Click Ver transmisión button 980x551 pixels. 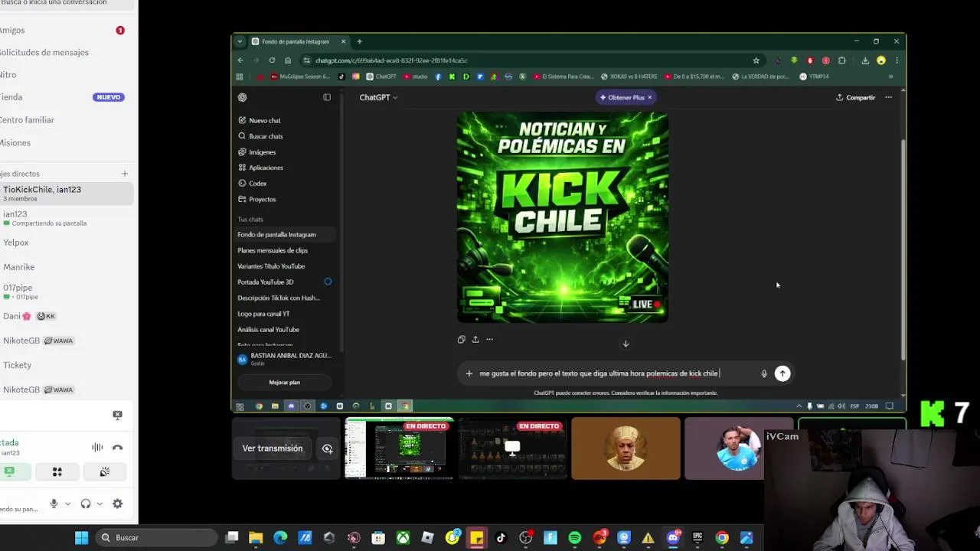273,448
